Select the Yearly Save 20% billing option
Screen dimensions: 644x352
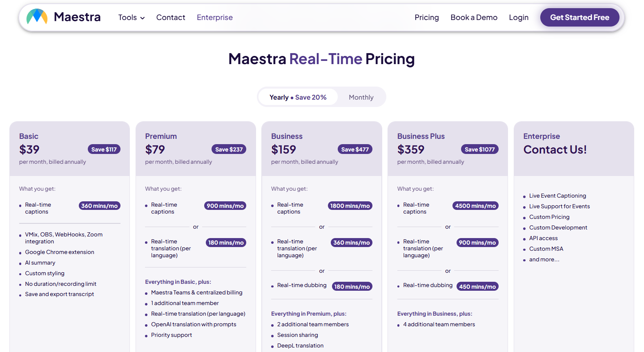click(298, 97)
